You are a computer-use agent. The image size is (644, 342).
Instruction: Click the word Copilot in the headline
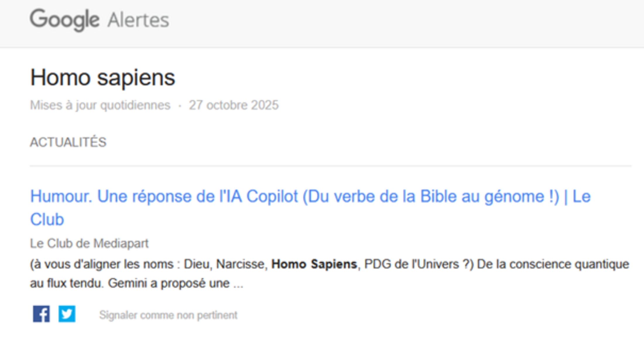pos(272,197)
